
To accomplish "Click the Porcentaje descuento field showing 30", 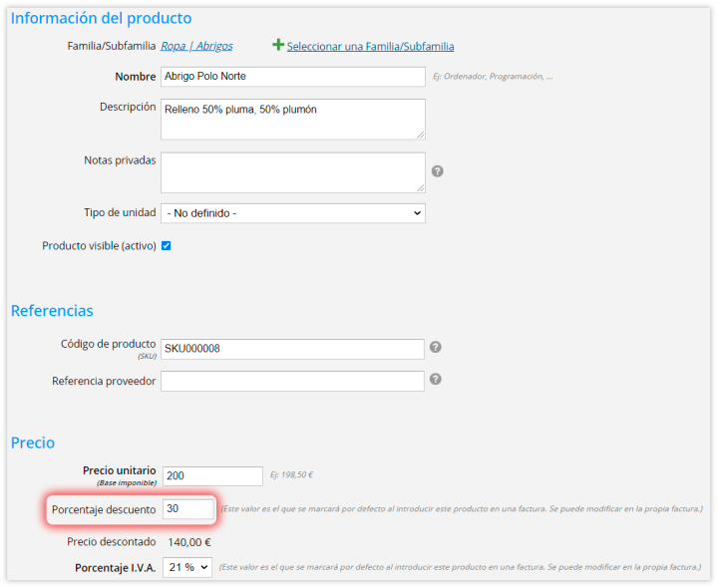I will pos(188,509).
